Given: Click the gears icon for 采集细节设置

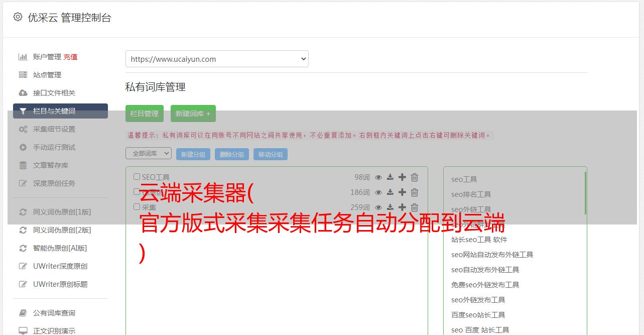Looking at the screenshot, I should 23,129.
